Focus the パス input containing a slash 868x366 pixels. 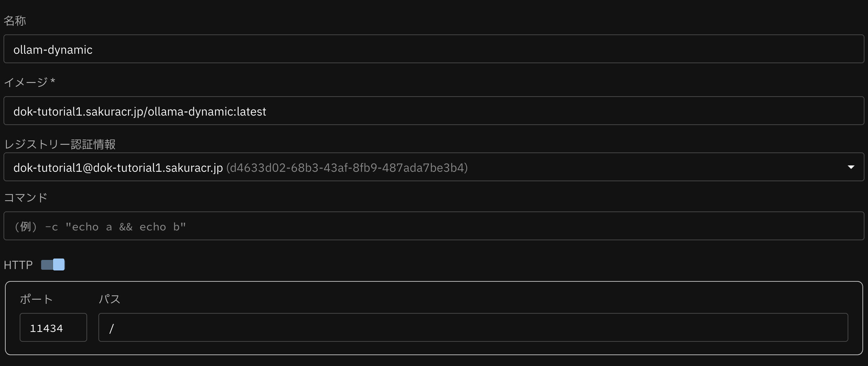473,328
